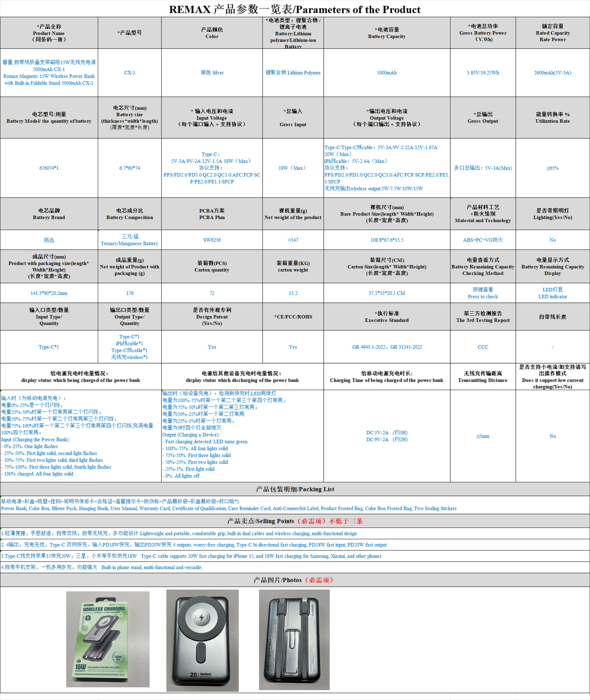Click the '拓远' battery brand cell
The height and width of the screenshot is (700, 590).
49,240
